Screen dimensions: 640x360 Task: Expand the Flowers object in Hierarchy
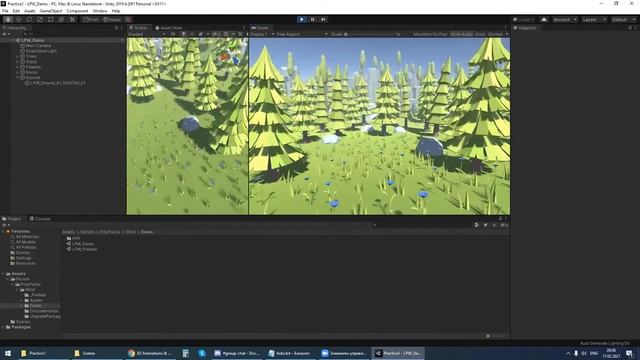[18, 67]
